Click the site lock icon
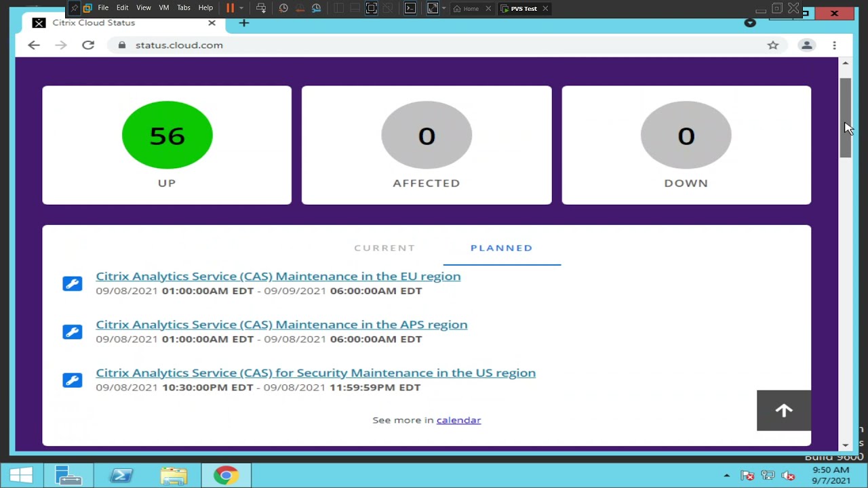Screen dimensions: 868x488 tap(122, 45)
